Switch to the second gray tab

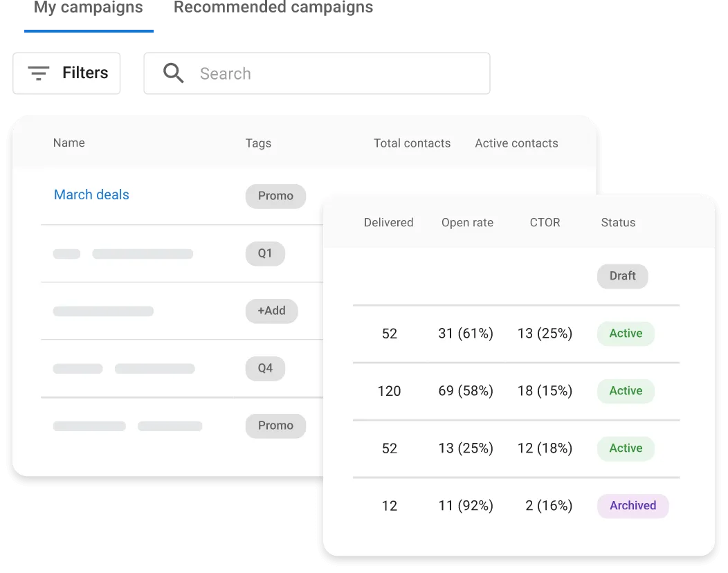click(x=273, y=8)
